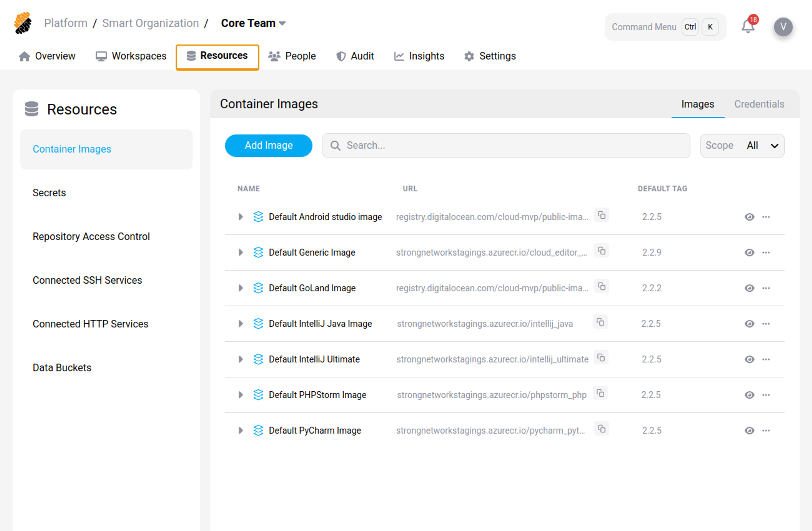Open the Command Menu button
The image size is (812, 531).
pyautogui.click(x=665, y=27)
